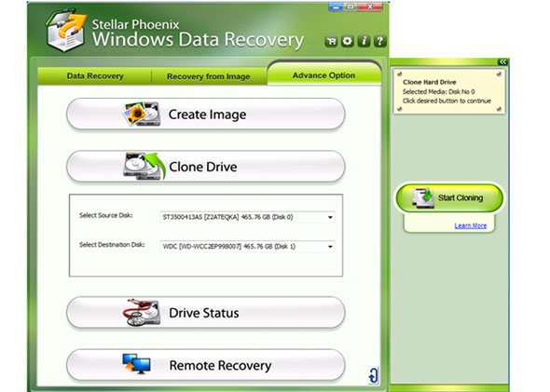Start Cloning the selected drive
This screenshot has width=550, height=392.
(449, 198)
